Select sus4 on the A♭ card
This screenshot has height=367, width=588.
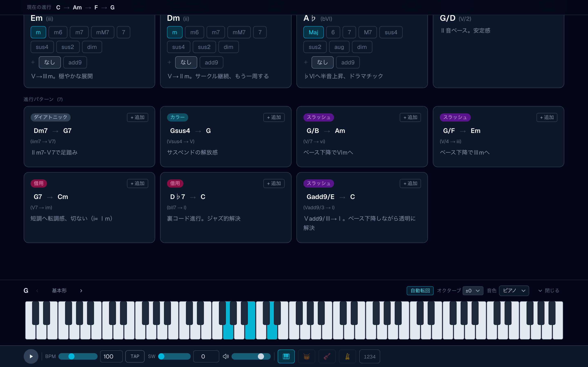tap(391, 32)
